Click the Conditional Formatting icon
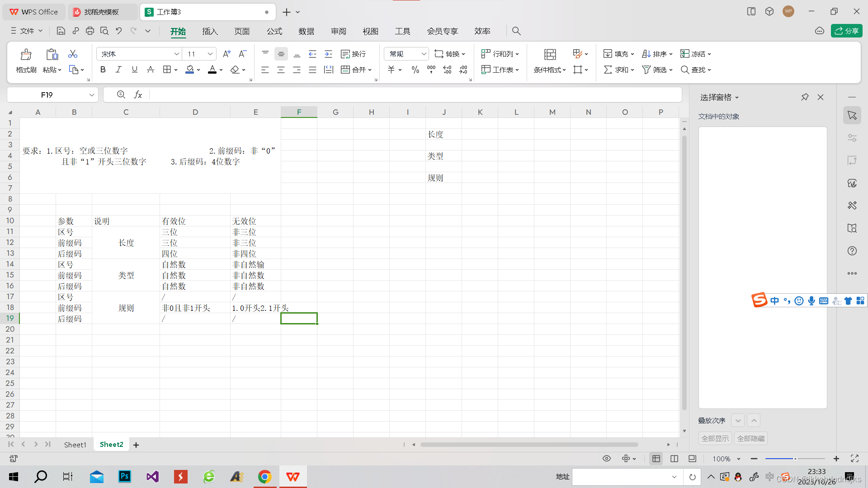This screenshot has height=488, width=868. [x=550, y=55]
